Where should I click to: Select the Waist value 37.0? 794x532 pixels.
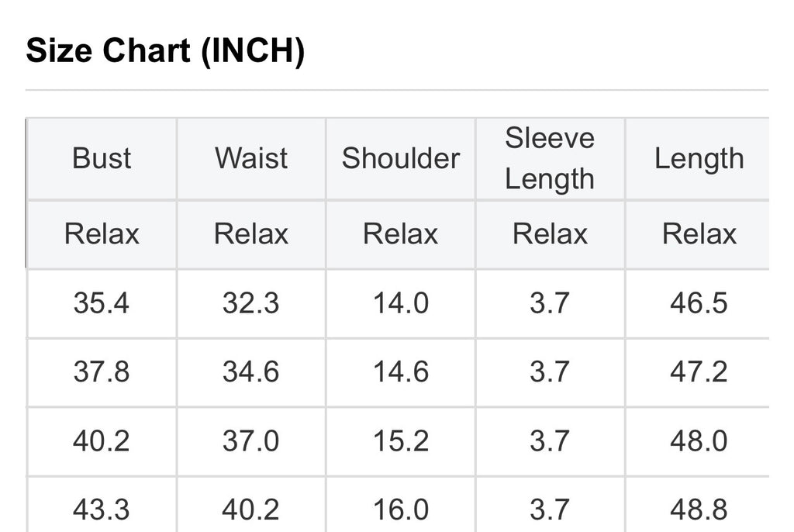pyautogui.click(x=251, y=440)
